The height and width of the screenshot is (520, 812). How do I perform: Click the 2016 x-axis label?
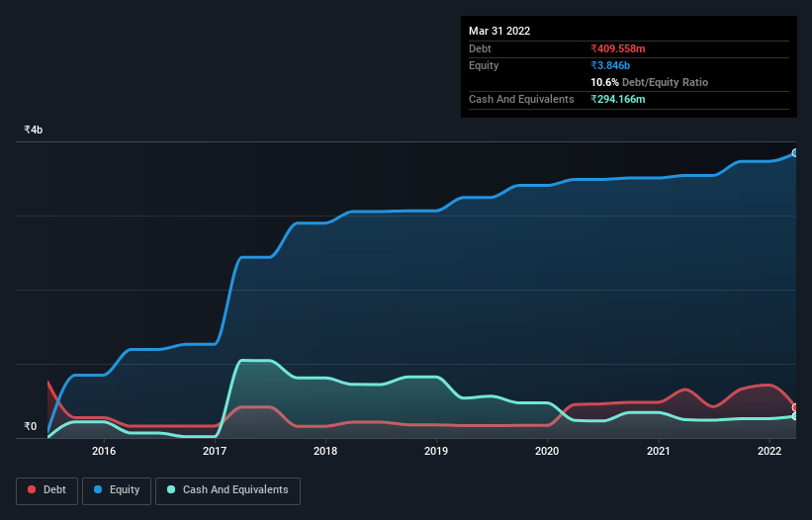pyautogui.click(x=104, y=451)
